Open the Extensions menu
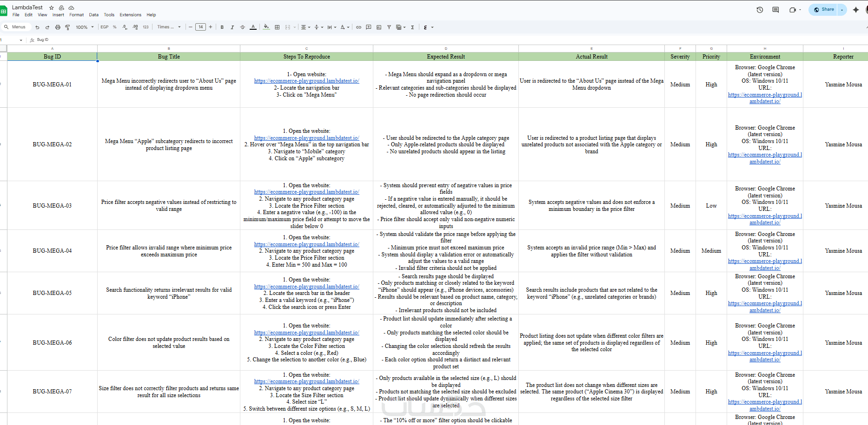Screen dimensions: 868x425 pos(131,15)
